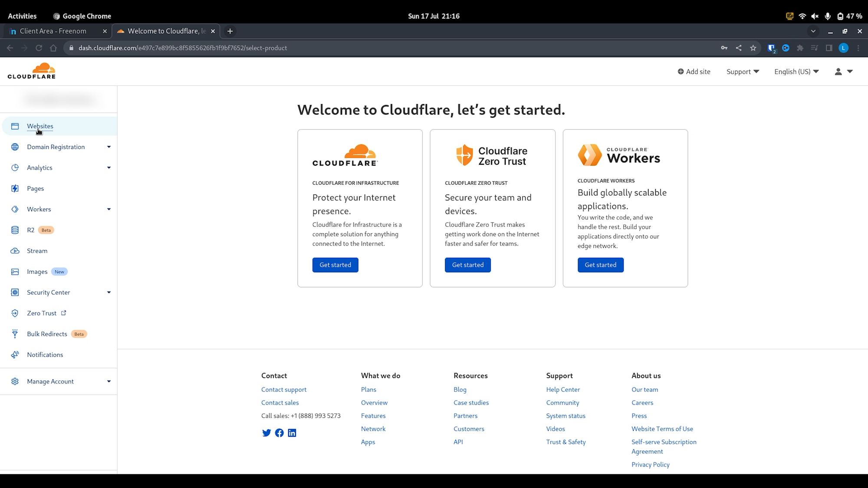
Task: Get started with Cloudflare for Infrastructure
Action: pos(335,265)
